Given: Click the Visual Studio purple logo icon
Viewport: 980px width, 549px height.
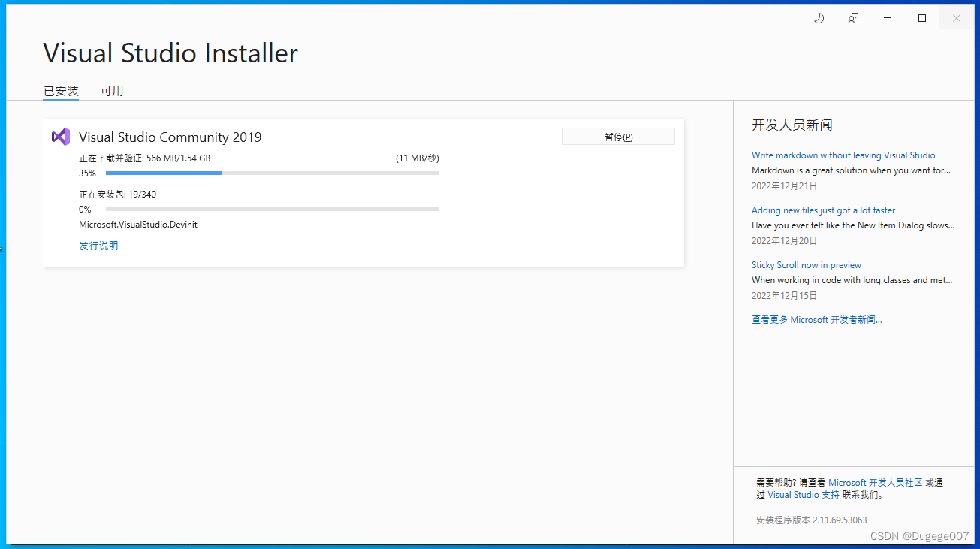Looking at the screenshot, I should coord(61,137).
